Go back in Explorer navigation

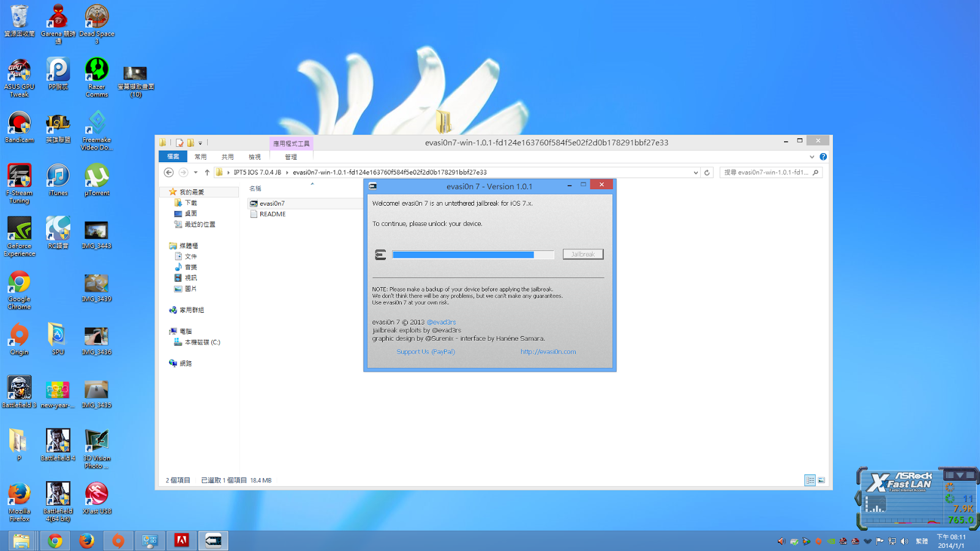[169, 173]
